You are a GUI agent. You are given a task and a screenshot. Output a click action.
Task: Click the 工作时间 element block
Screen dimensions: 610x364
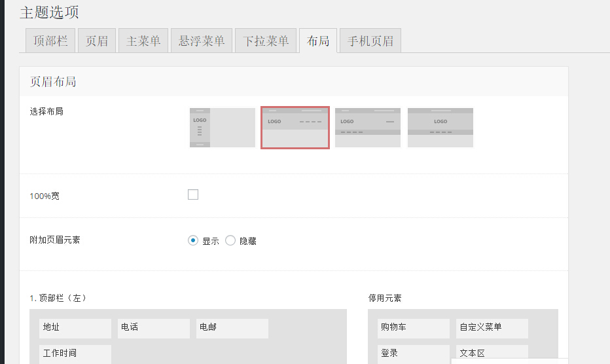point(75,354)
